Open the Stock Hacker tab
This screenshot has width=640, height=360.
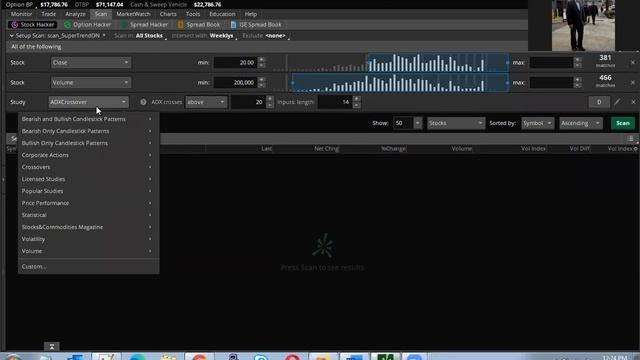click(33, 24)
